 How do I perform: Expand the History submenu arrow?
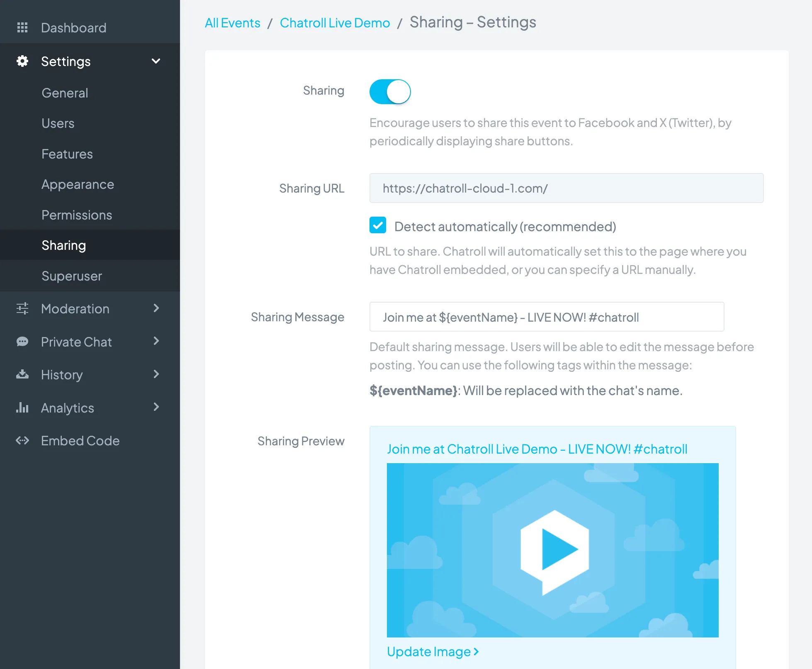(x=156, y=374)
